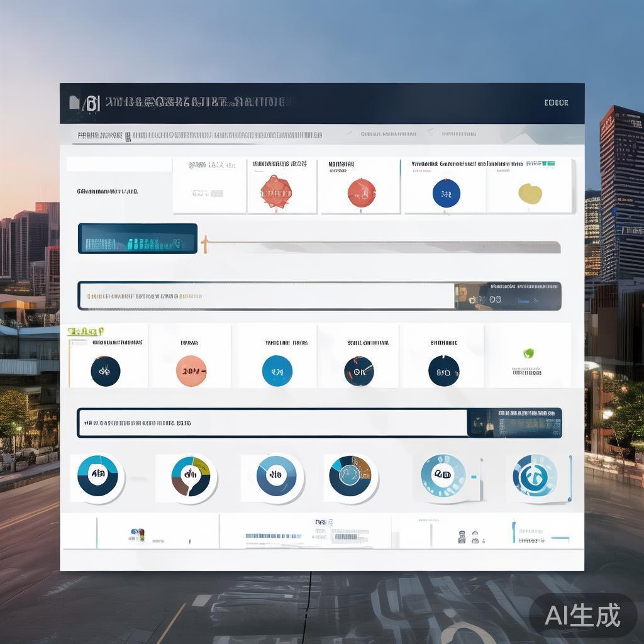Click the input field containing yellow and gray text
Viewport: 644px width, 644px height.
[x=266, y=296]
